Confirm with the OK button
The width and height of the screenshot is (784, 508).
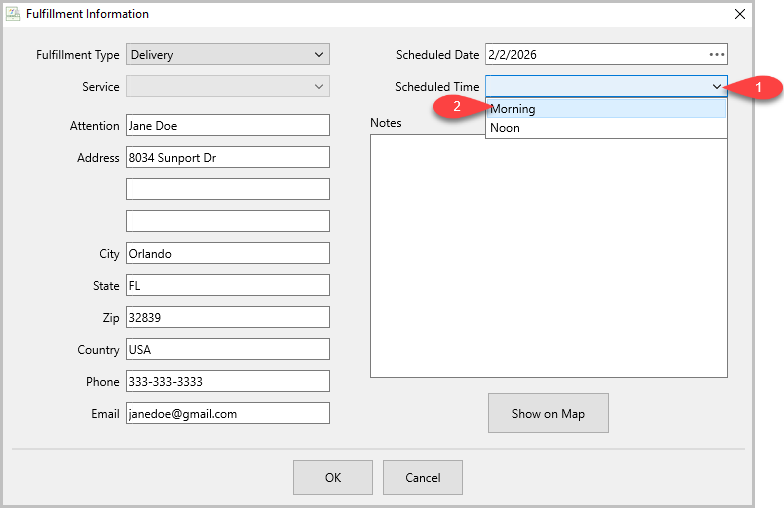click(333, 478)
